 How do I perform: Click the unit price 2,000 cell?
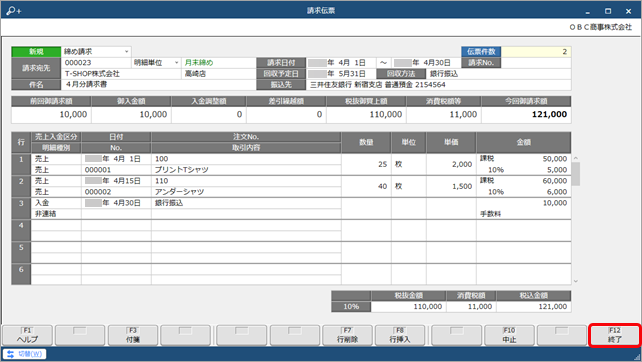pos(451,164)
